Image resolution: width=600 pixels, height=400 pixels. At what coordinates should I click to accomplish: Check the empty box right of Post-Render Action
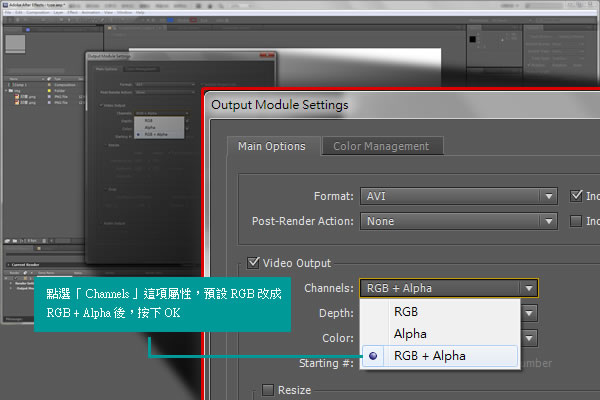576,221
